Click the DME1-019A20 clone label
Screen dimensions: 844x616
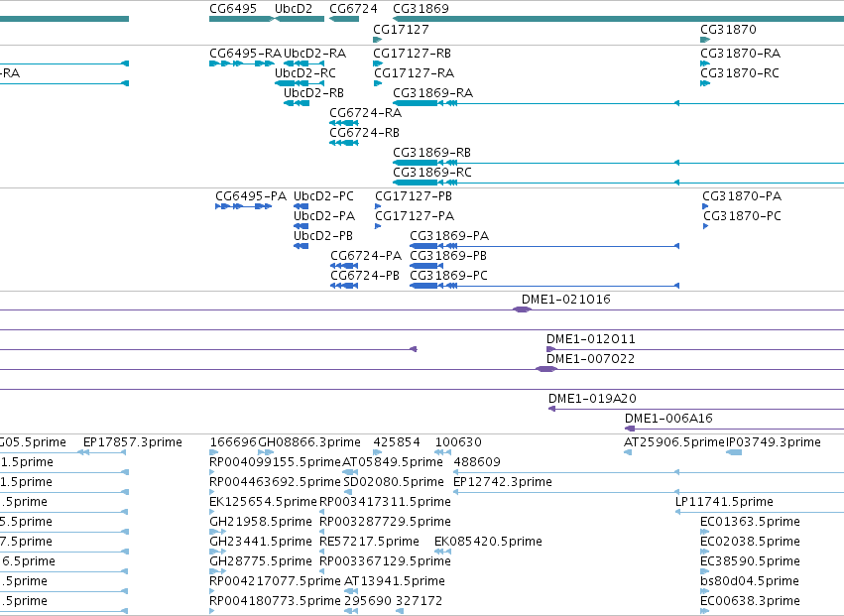(592, 399)
